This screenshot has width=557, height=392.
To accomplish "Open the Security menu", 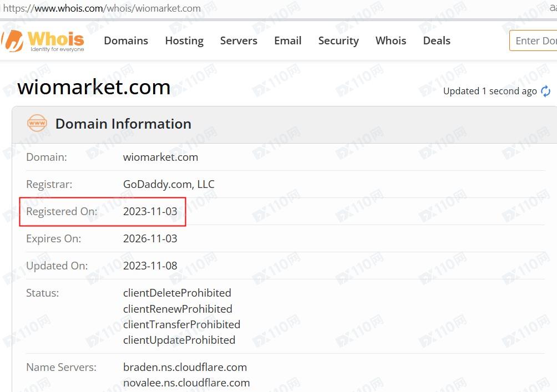I will pos(338,41).
